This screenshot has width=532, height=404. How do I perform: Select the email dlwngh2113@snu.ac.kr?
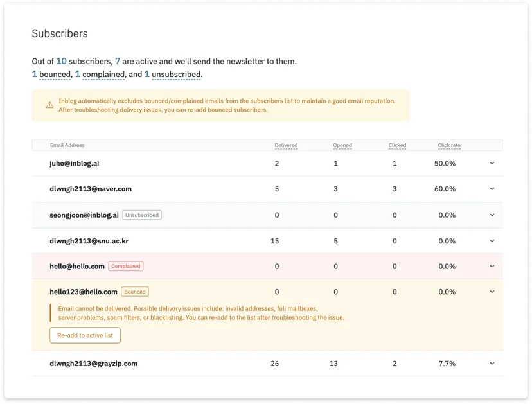89,241
